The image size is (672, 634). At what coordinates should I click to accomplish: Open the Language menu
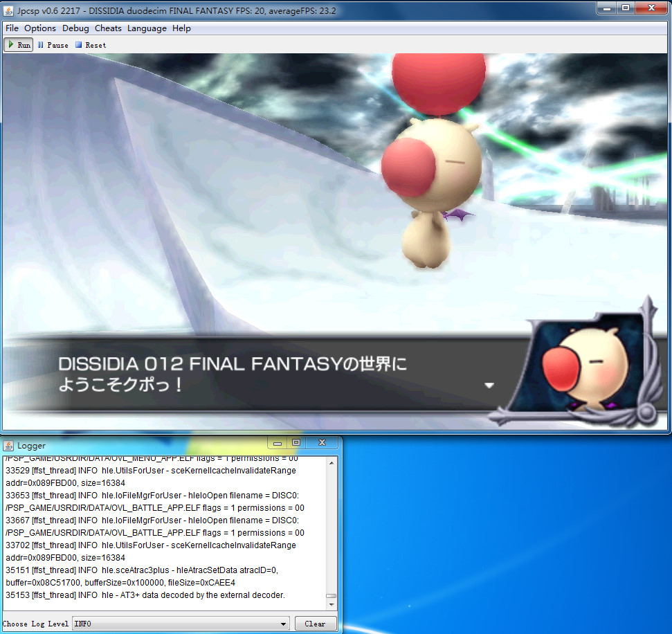coord(147,28)
